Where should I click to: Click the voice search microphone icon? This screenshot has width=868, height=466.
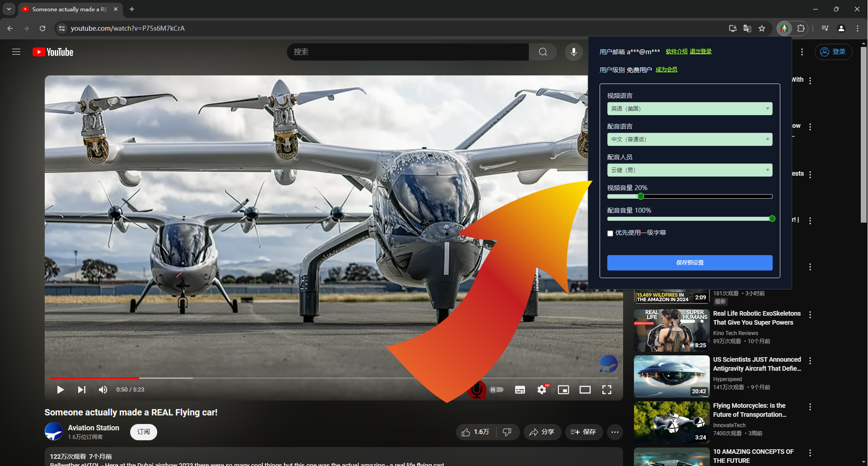click(573, 52)
